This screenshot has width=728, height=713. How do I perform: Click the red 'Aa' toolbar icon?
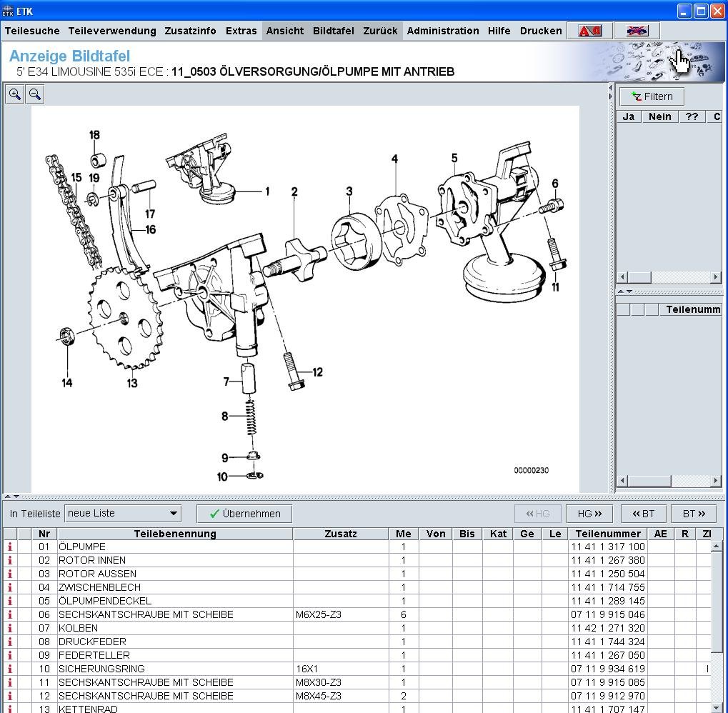point(589,31)
